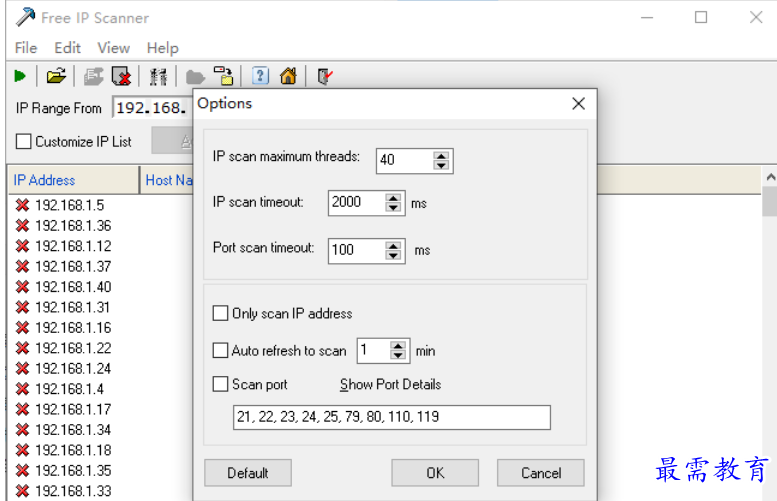
Task: Select the 192.168.1.22 row text
Action: click(73, 348)
